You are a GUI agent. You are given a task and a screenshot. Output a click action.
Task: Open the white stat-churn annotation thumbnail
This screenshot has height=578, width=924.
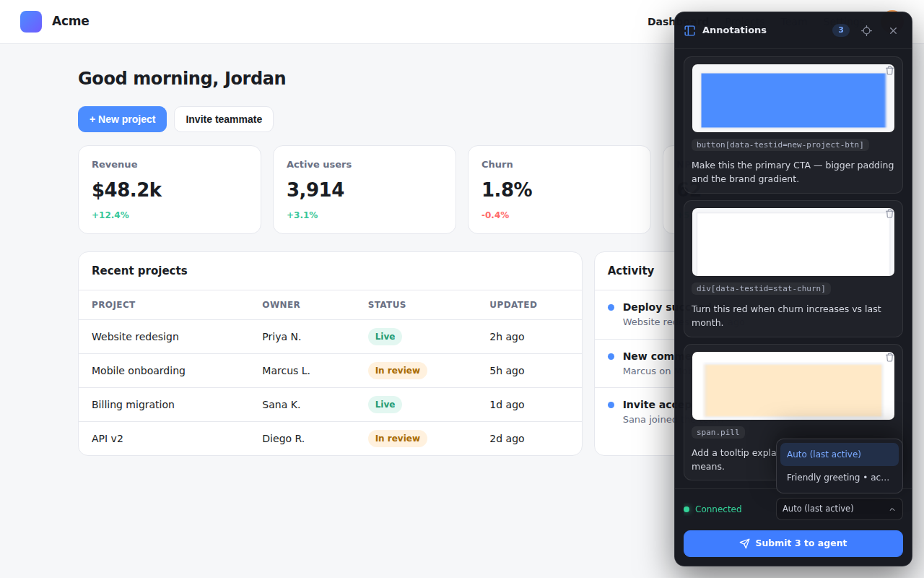tap(793, 242)
